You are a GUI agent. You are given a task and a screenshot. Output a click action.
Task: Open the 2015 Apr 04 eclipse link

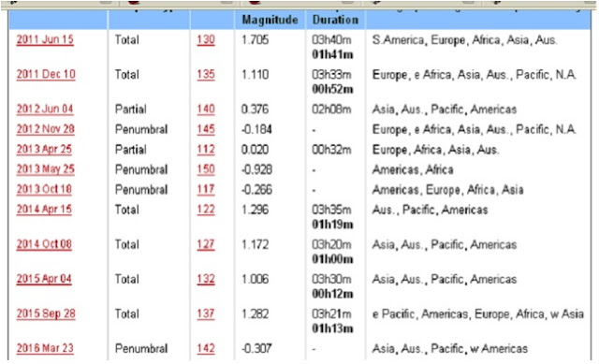click(x=44, y=279)
